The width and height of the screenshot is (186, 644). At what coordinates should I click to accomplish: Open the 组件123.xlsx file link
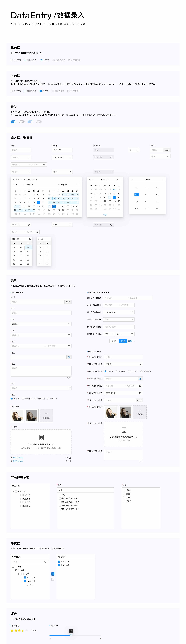[18, 457]
